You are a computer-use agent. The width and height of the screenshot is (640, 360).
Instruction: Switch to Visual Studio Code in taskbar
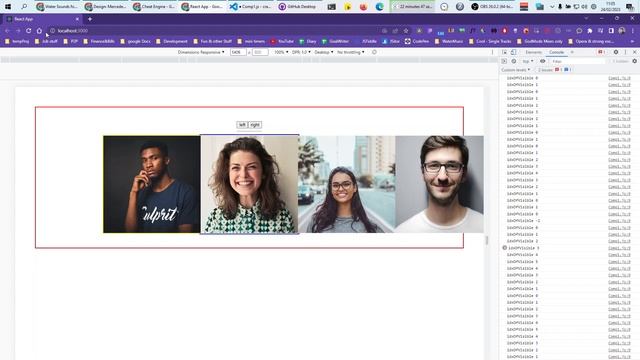pyautogui.click(x=250, y=7)
